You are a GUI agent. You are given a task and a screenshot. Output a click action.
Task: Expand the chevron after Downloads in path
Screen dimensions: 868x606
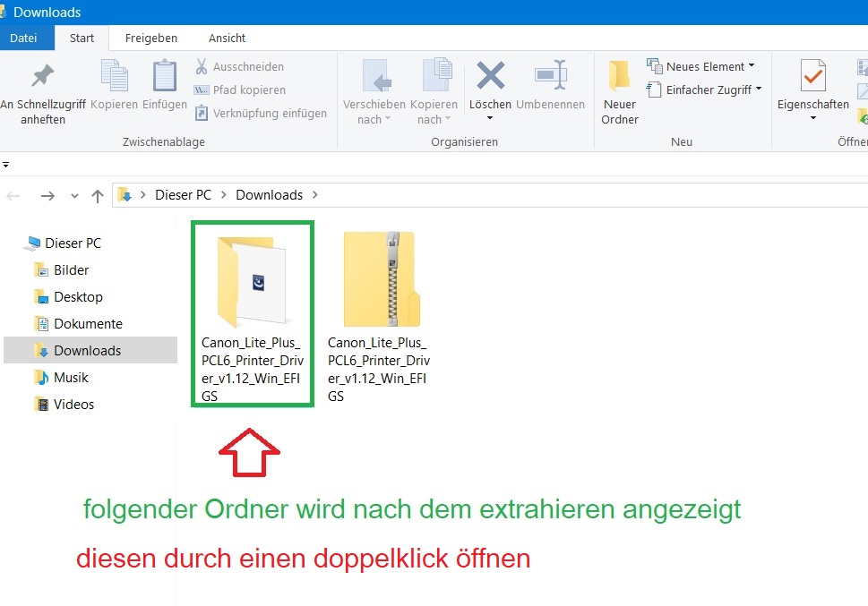click(x=315, y=195)
